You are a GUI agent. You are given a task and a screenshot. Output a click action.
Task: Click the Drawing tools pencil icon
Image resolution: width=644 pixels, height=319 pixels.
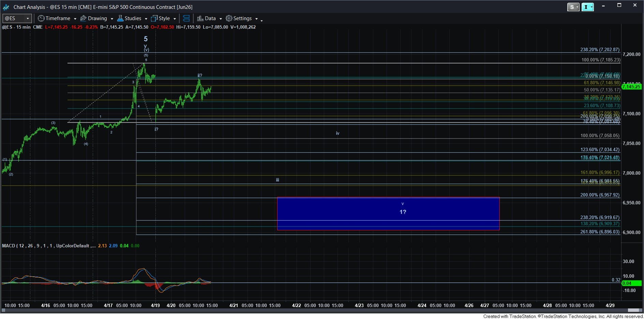pyautogui.click(x=83, y=18)
